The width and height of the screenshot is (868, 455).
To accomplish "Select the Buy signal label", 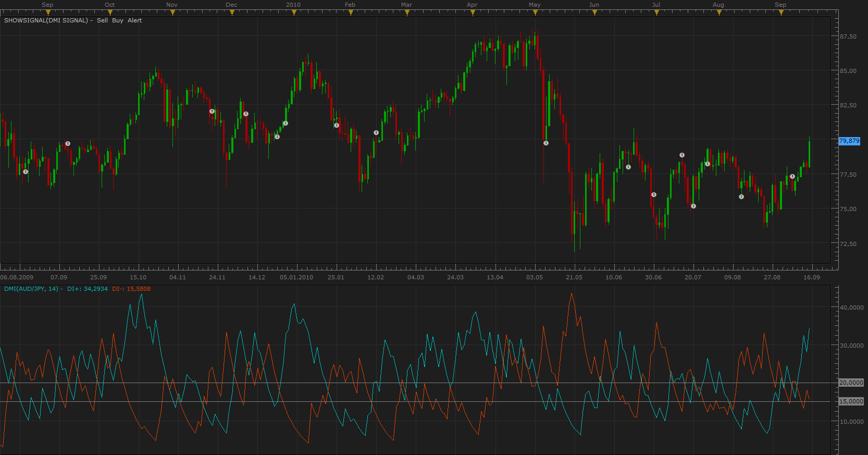I will click(118, 20).
